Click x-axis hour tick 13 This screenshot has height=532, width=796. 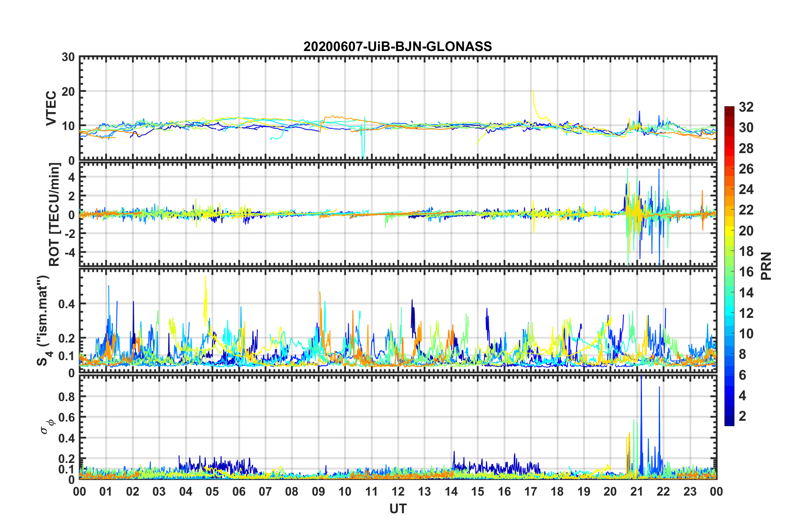424,491
